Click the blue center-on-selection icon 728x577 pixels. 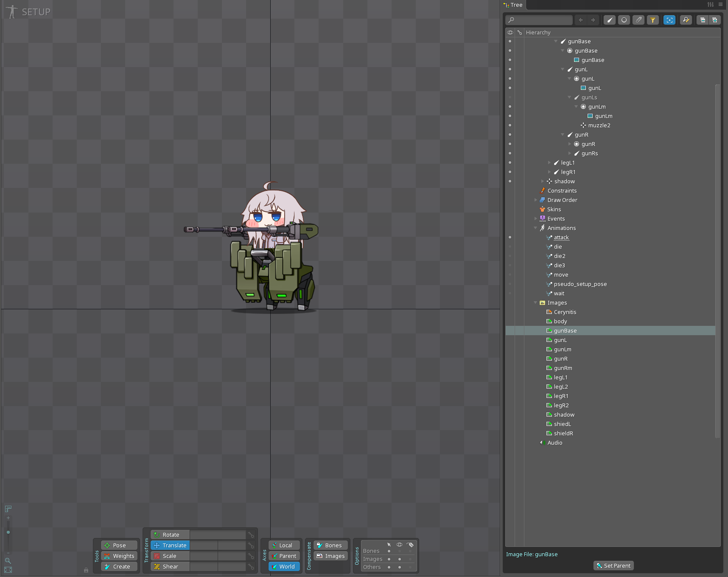point(669,20)
